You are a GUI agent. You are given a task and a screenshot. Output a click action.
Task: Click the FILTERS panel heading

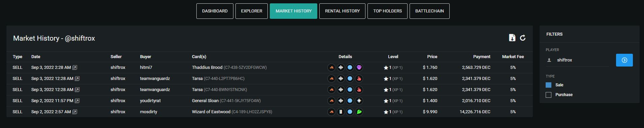pos(554,34)
